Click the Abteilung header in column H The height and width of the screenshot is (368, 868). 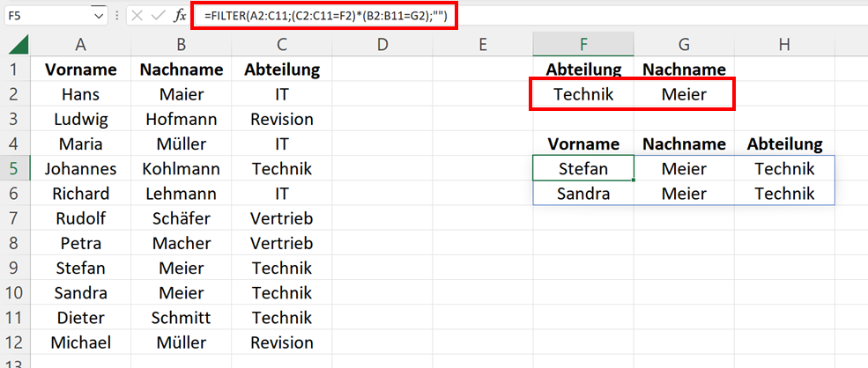pyautogui.click(x=784, y=144)
